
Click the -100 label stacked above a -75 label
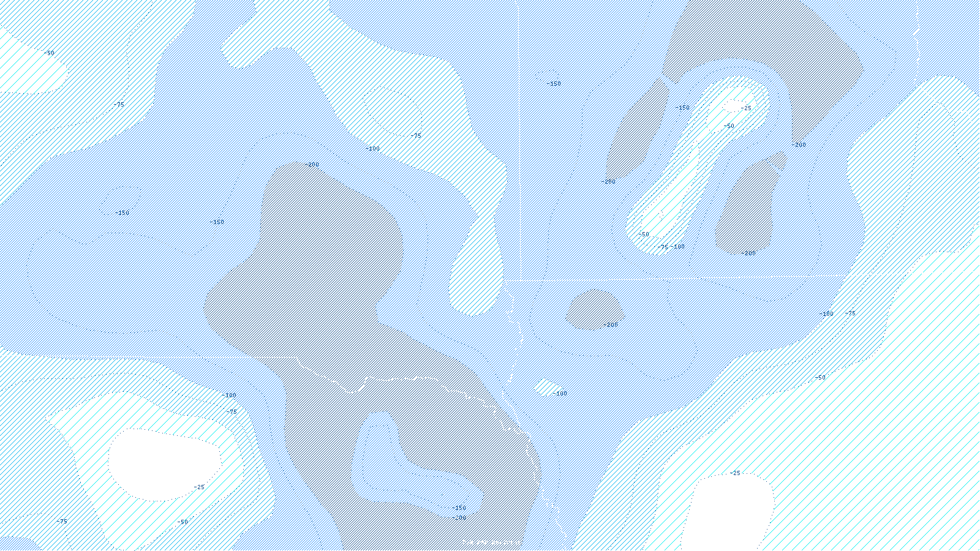coord(229,395)
